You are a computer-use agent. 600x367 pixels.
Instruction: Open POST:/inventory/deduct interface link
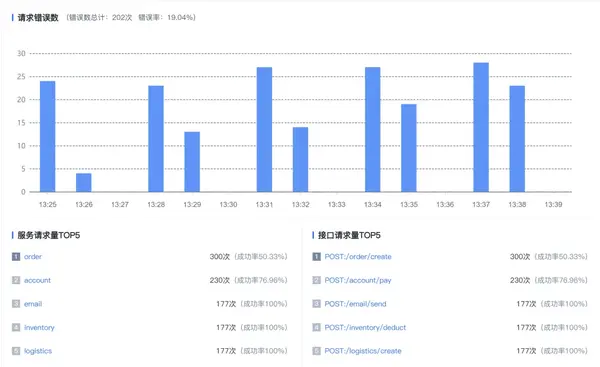coord(365,328)
